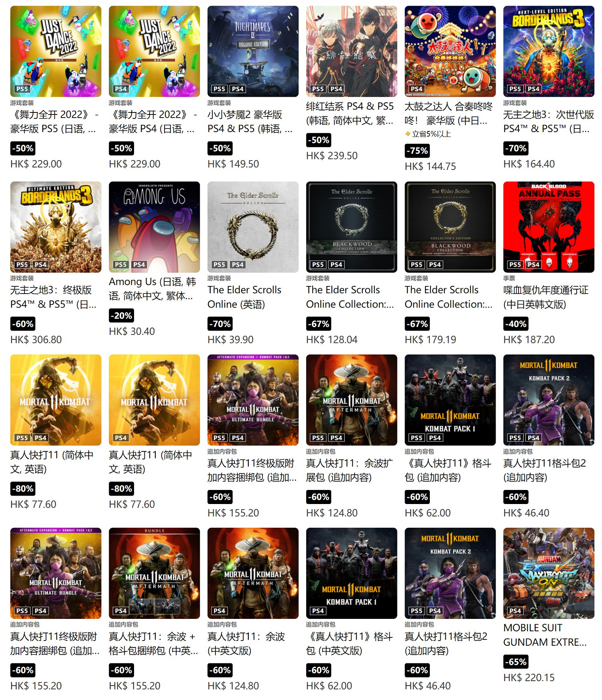The height and width of the screenshot is (700, 602).
Task: Click the Mobile Suit Gundam Extreme cover
Action: pos(549,573)
